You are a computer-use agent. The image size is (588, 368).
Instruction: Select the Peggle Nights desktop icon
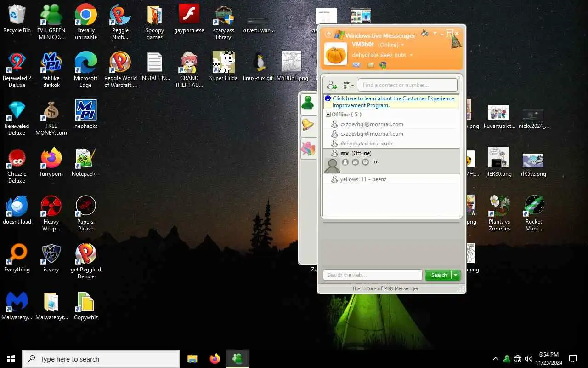pos(120,22)
